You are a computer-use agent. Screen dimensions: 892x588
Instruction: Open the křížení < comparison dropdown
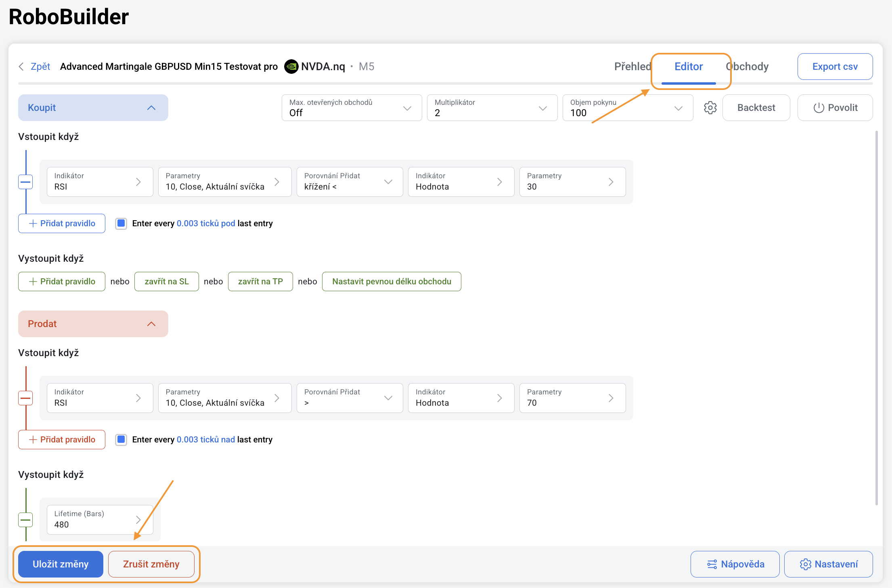tap(350, 182)
